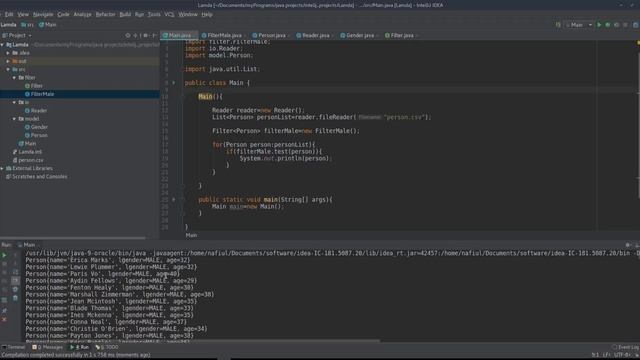
Task: Rerun Main from Run panel green arrow
Action: (4, 256)
